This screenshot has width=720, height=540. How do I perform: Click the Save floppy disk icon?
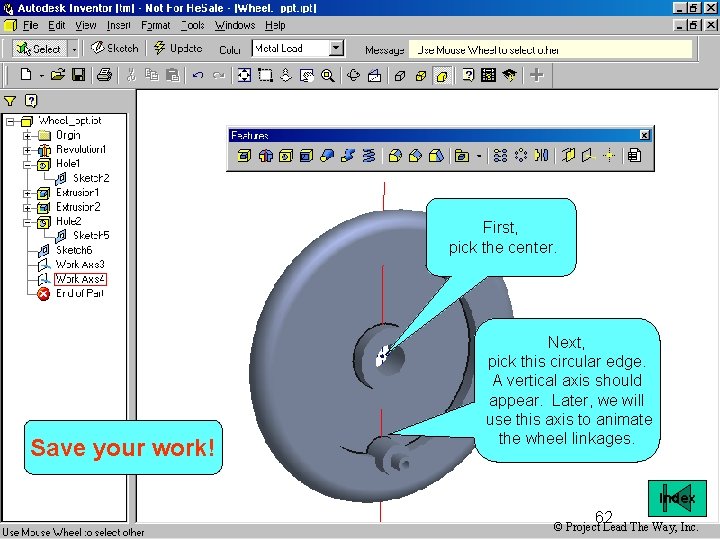pos(79,75)
